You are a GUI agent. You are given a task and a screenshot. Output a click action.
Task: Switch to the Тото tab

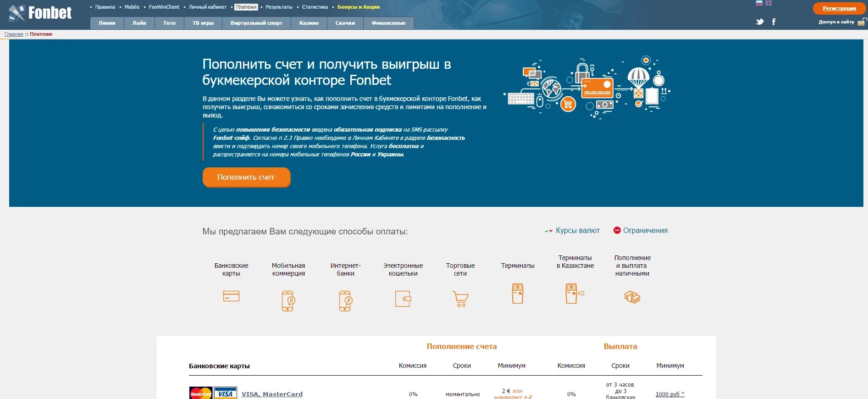point(169,23)
